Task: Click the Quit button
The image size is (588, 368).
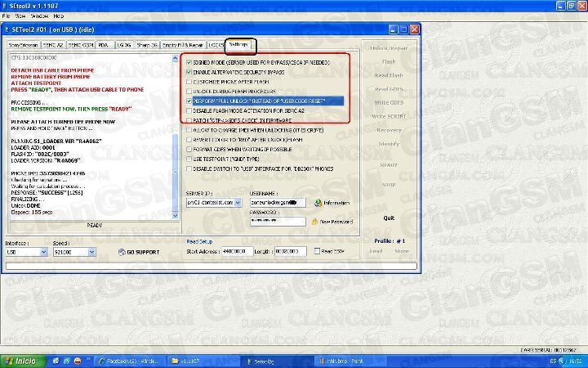Action: coord(389,218)
